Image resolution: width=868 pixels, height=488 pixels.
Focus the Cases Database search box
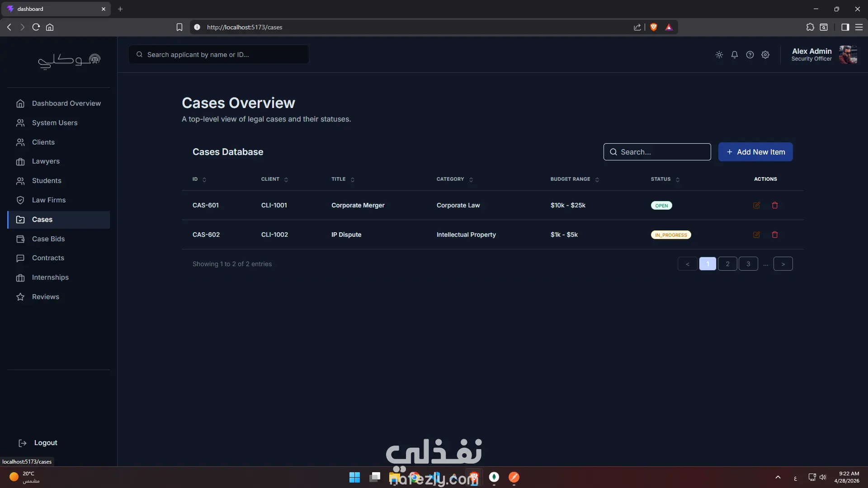coord(657,152)
